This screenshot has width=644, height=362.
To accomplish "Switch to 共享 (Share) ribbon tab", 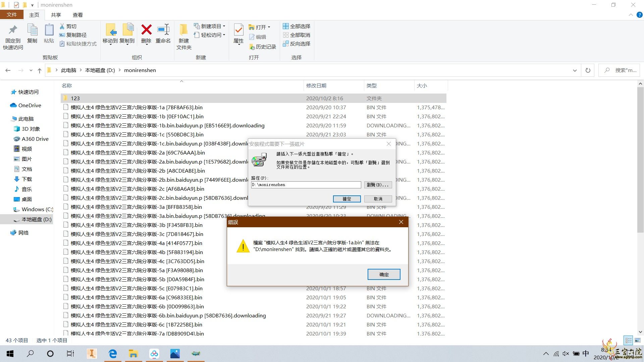I will [x=56, y=15].
